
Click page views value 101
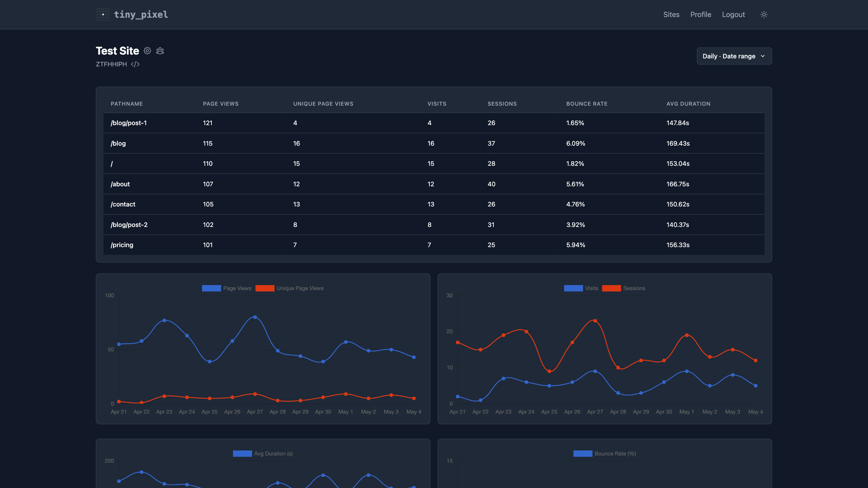pyautogui.click(x=208, y=245)
